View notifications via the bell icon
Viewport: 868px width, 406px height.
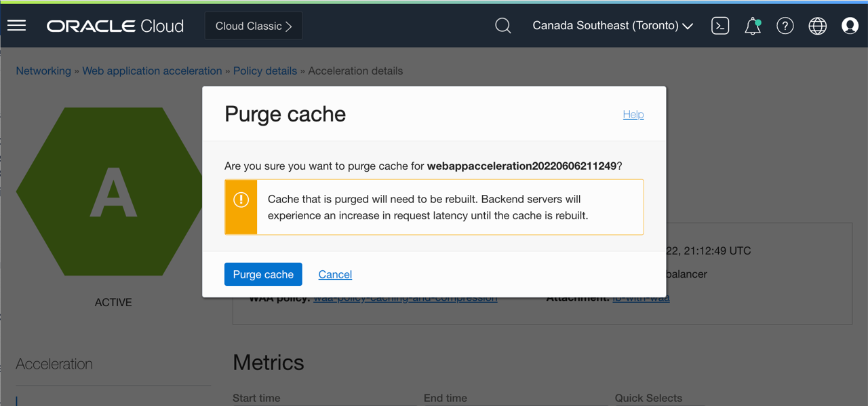click(752, 26)
